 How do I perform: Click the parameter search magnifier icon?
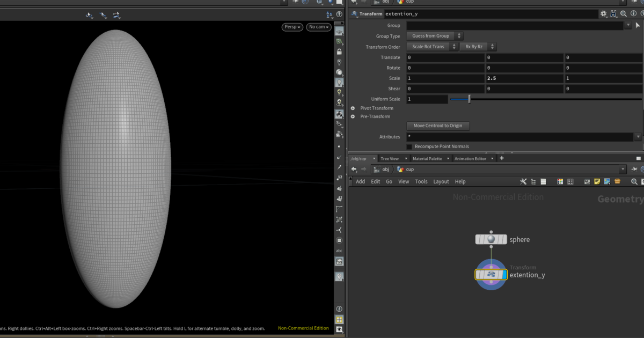(623, 14)
